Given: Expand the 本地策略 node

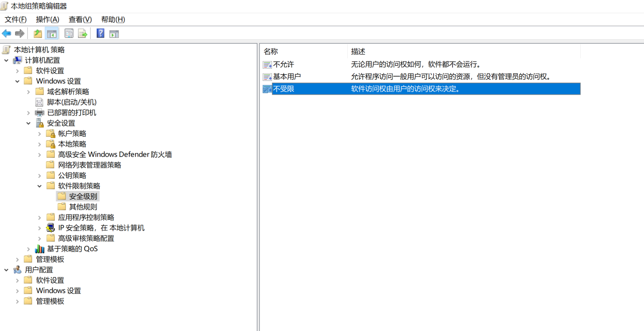Looking at the screenshot, I should 39,144.
